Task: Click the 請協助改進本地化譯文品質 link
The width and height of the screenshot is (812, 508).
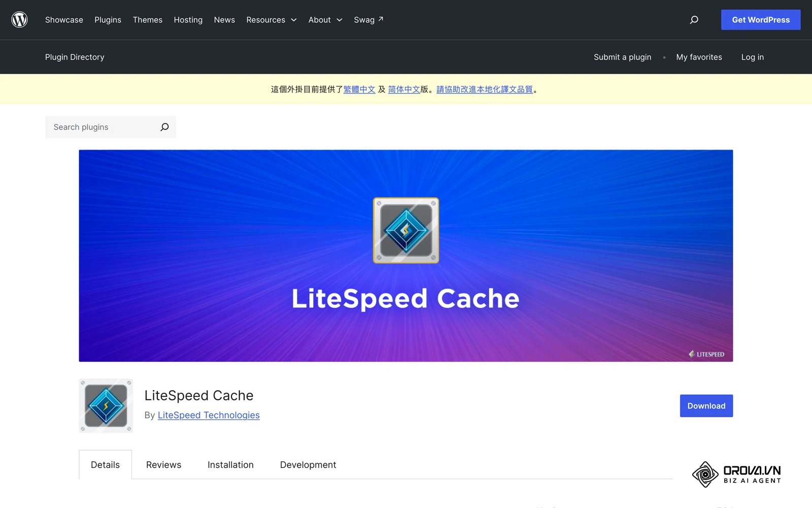Action: pyautogui.click(x=485, y=89)
